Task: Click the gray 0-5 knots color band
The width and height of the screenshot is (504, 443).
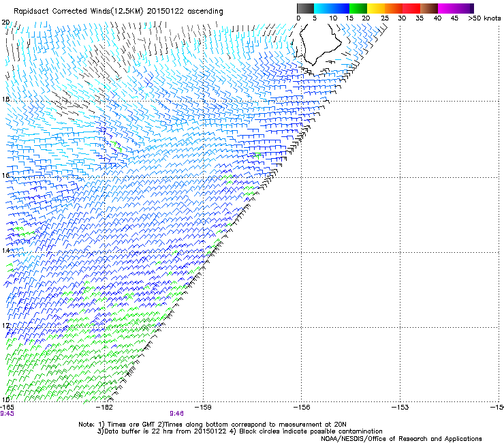Action: 305,8
